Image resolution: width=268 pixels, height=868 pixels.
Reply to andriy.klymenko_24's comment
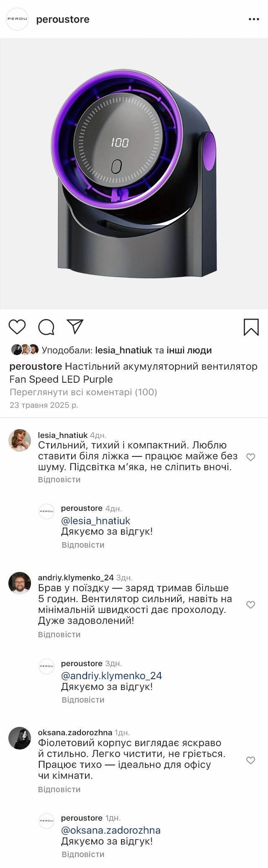59,634
